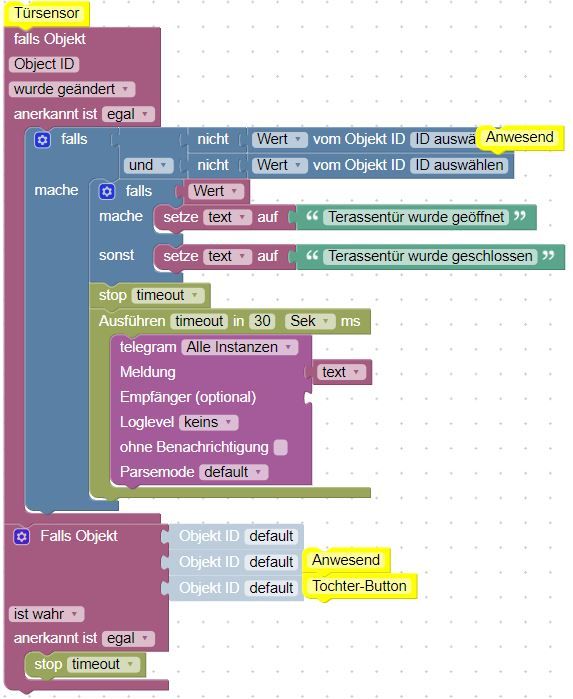
Task: Toggle the ohne Benachrichtigung checkbox
Action: pos(280,447)
